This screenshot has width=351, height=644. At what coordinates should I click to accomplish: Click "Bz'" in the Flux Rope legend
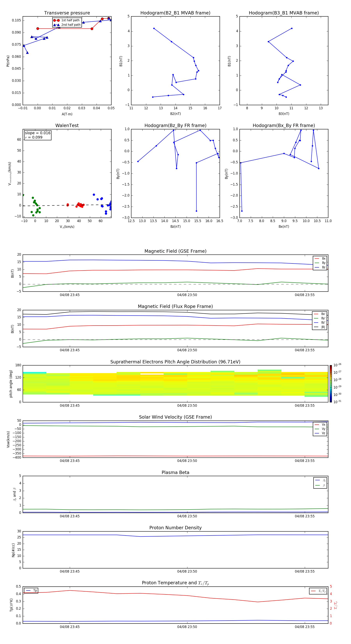click(x=323, y=323)
